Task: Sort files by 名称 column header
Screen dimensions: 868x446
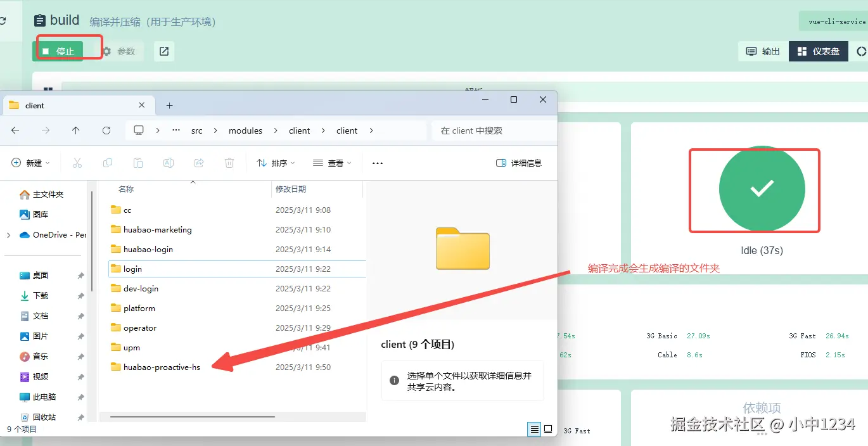Action: [x=126, y=189]
